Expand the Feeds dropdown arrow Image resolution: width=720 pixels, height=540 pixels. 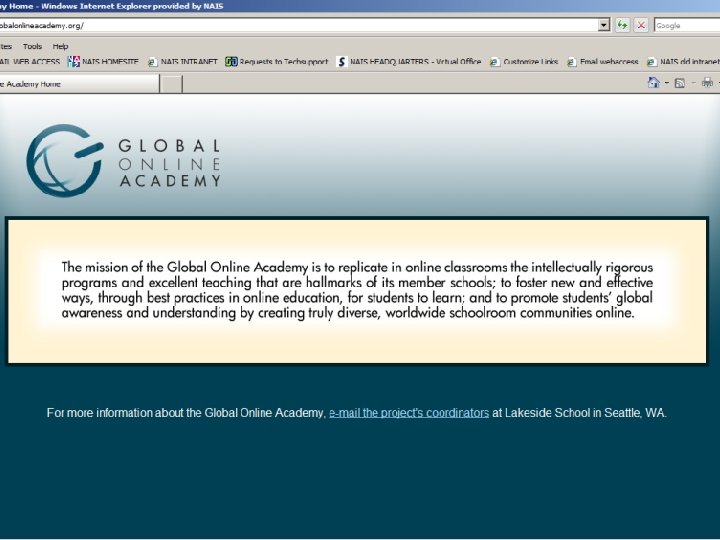pyautogui.click(x=693, y=83)
